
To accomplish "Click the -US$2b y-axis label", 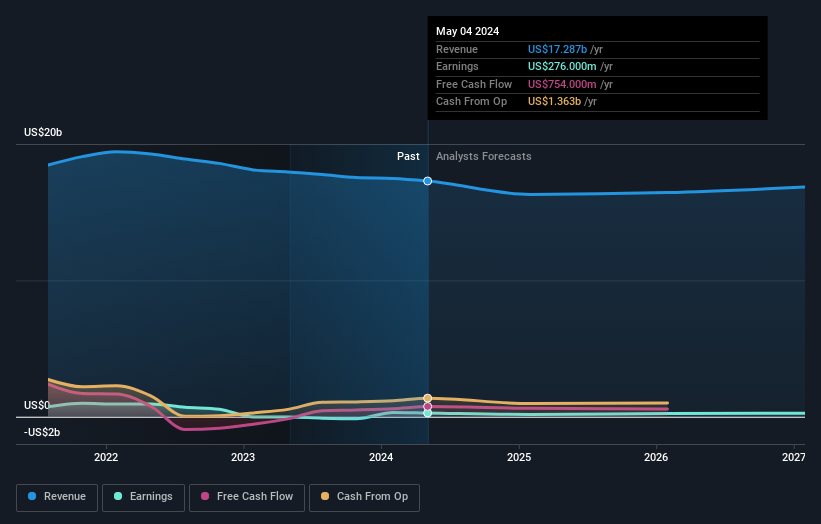I will click(x=42, y=432).
